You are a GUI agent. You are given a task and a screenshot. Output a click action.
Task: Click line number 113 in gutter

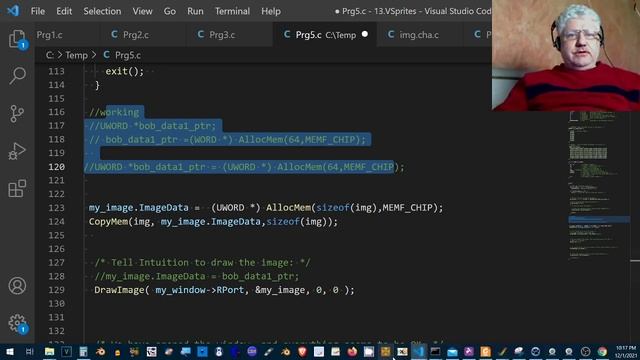(56, 71)
